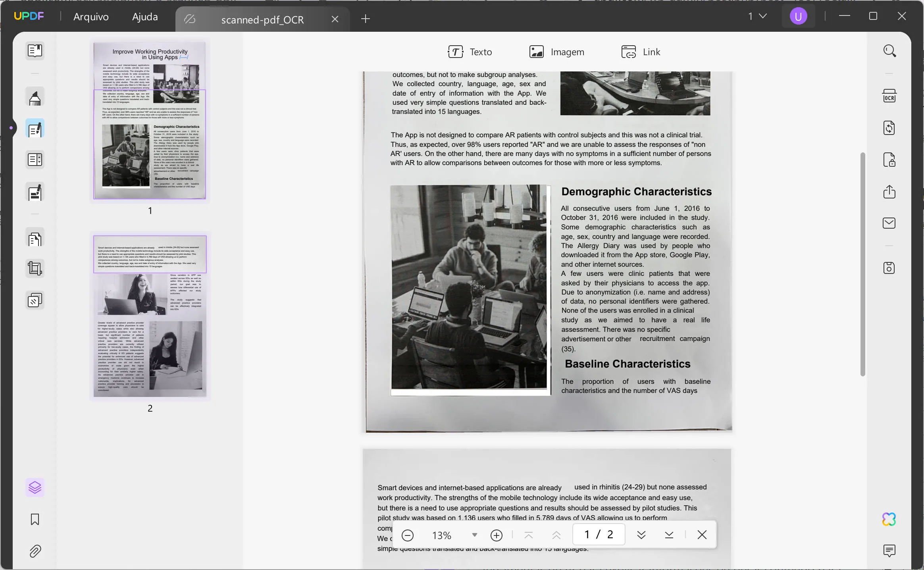
Task: Open the Search panel
Action: coord(889,51)
